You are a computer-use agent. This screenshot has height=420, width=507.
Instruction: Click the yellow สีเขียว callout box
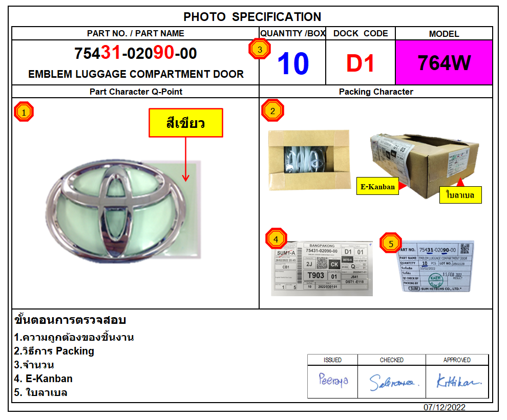186,123
